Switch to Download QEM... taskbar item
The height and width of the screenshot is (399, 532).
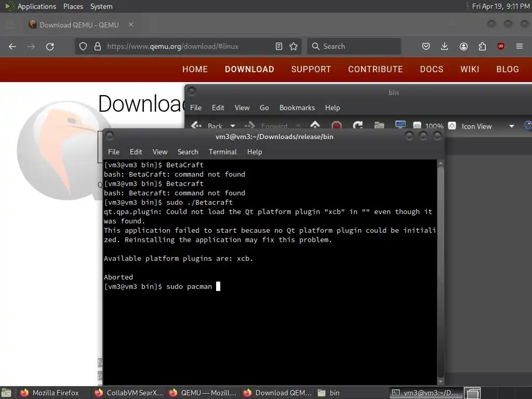[x=278, y=393]
